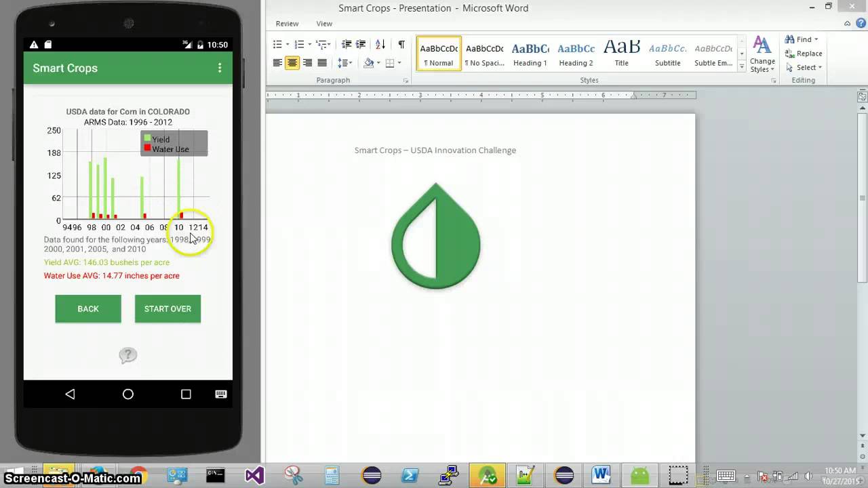The width and height of the screenshot is (868, 488).
Task: Tap Android home navigation button
Action: click(127, 394)
